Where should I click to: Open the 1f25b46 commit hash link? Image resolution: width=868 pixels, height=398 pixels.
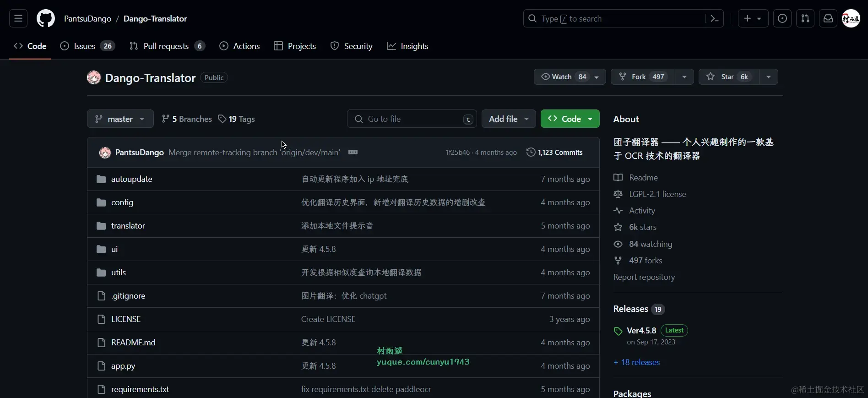(x=457, y=153)
